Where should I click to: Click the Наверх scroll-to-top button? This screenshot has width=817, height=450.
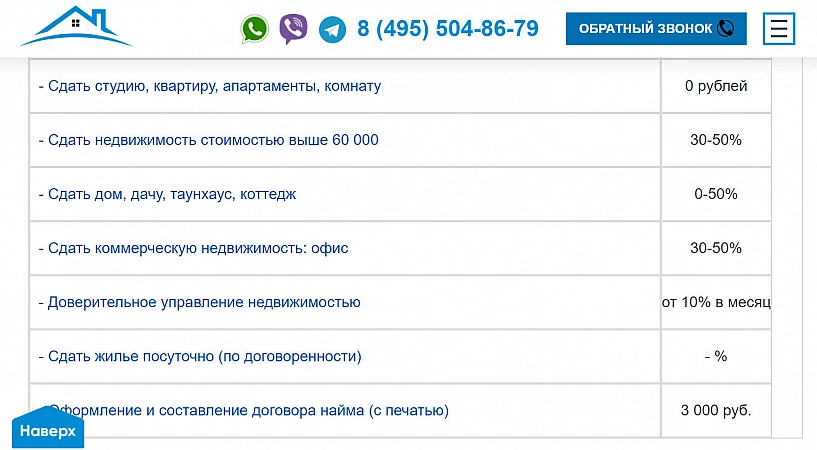[x=48, y=431]
